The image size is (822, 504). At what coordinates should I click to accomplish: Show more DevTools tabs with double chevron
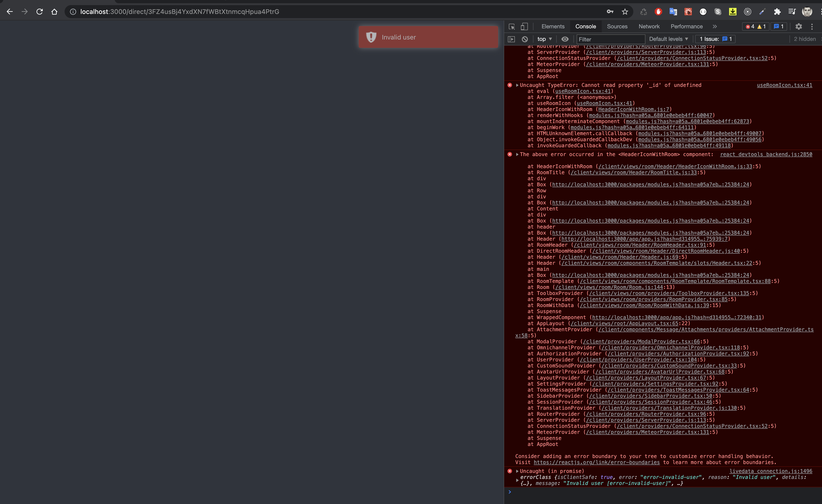coord(715,26)
